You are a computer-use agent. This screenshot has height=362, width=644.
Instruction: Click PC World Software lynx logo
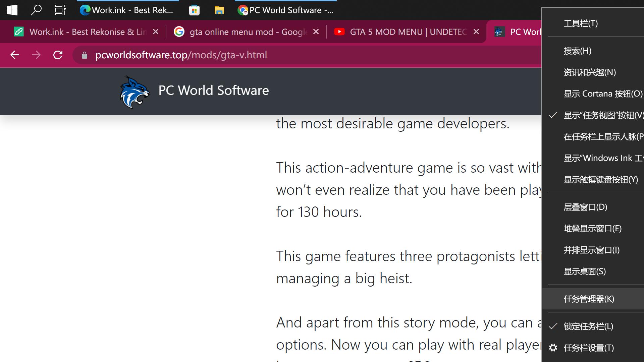tap(135, 92)
